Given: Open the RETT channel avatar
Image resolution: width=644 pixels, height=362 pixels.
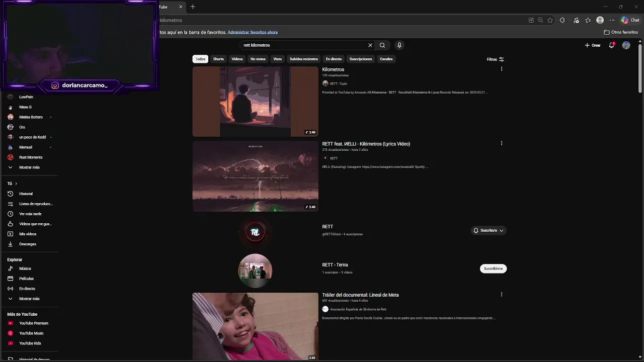Looking at the screenshot, I should [x=255, y=232].
